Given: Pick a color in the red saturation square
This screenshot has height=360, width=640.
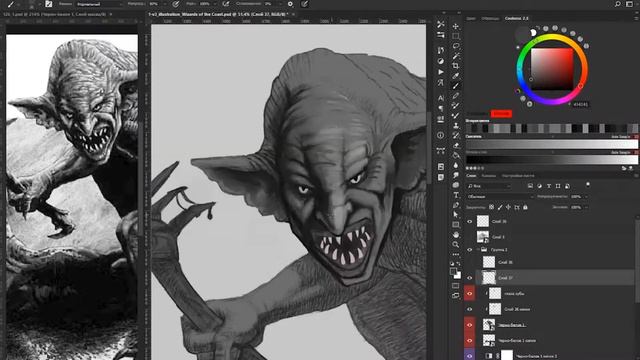Looking at the screenshot, I should click(x=552, y=69).
